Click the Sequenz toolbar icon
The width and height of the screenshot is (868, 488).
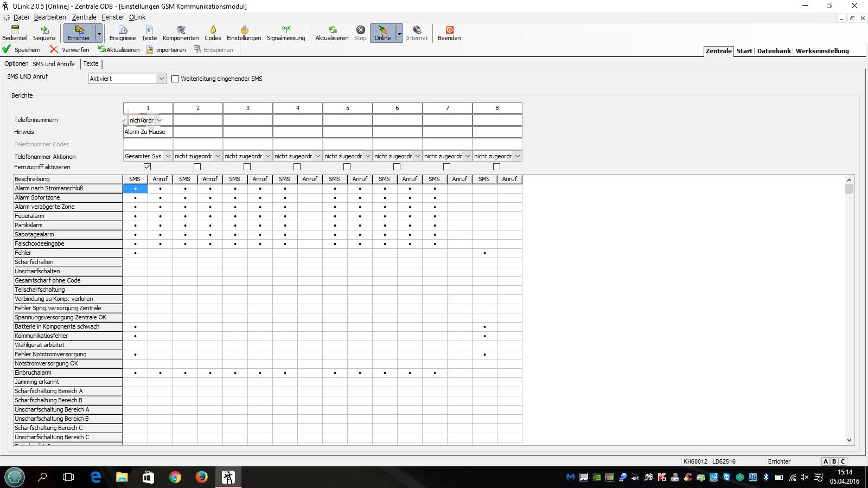click(x=44, y=33)
